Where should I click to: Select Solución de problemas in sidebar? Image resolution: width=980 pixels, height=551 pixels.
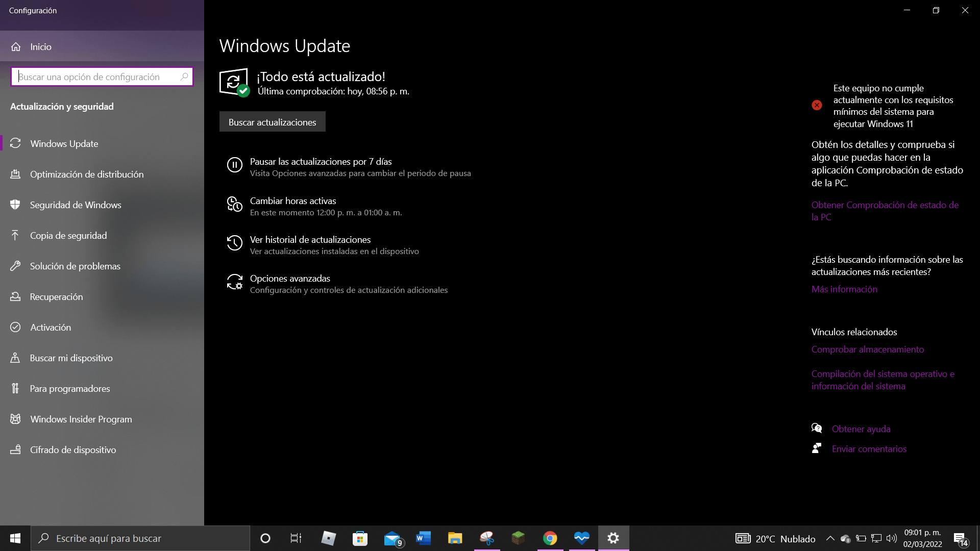[75, 266]
